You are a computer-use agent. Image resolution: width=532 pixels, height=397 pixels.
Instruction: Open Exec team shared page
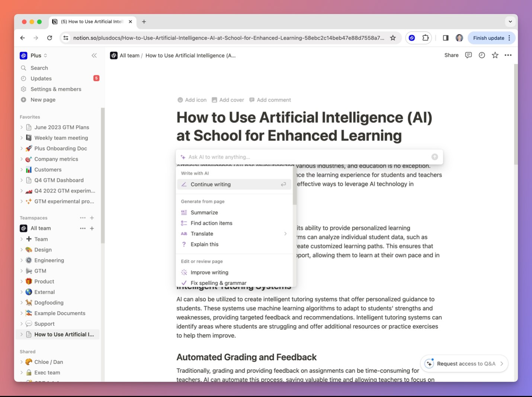(47, 372)
